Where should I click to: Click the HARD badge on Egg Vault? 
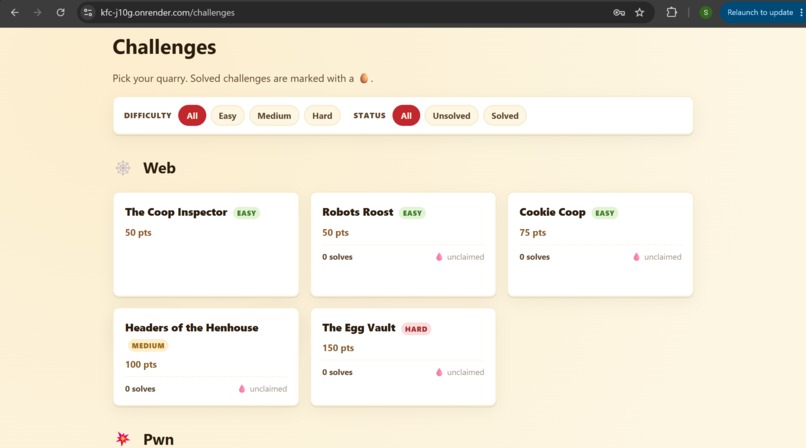(416, 329)
